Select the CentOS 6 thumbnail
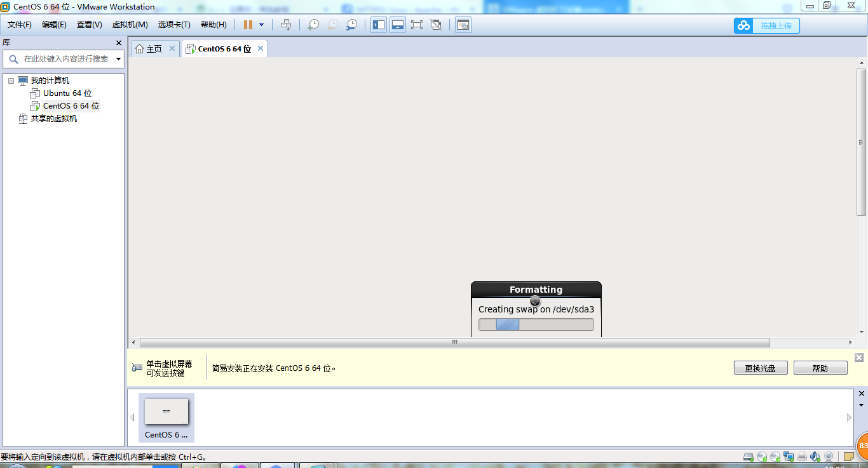868x468 pixels. coord(166,417)
